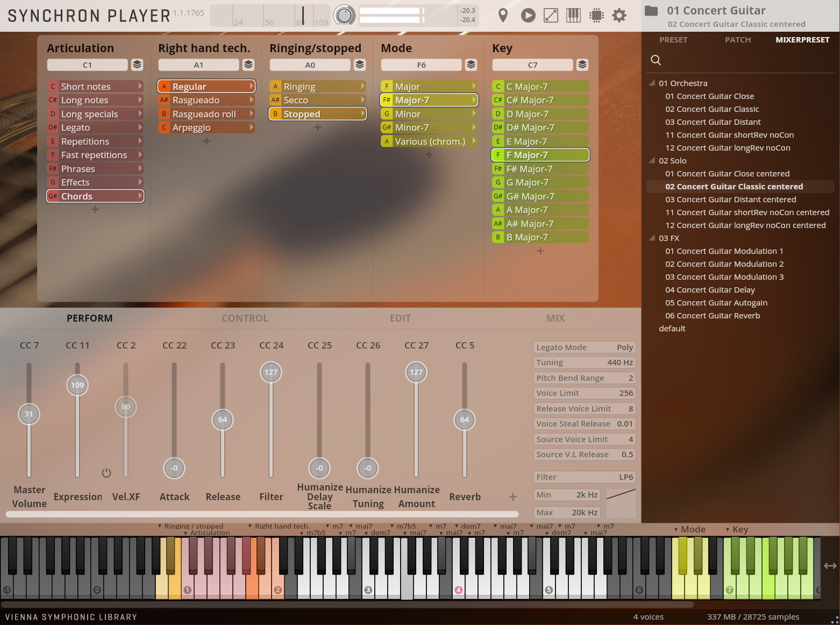
Task: Open the Articulation layer stack dropdown
Action: [137, 65]
